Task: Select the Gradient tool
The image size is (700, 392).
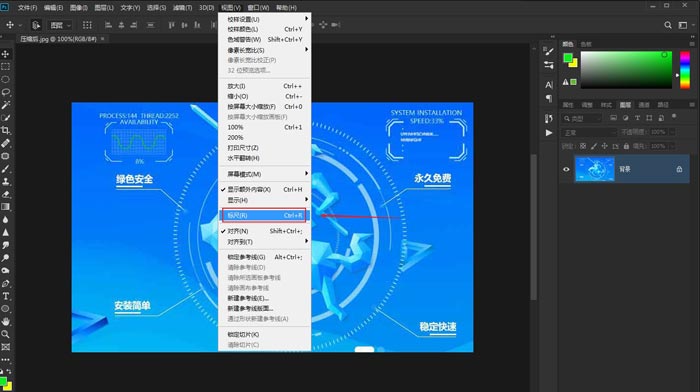Action: coord(5,207)
